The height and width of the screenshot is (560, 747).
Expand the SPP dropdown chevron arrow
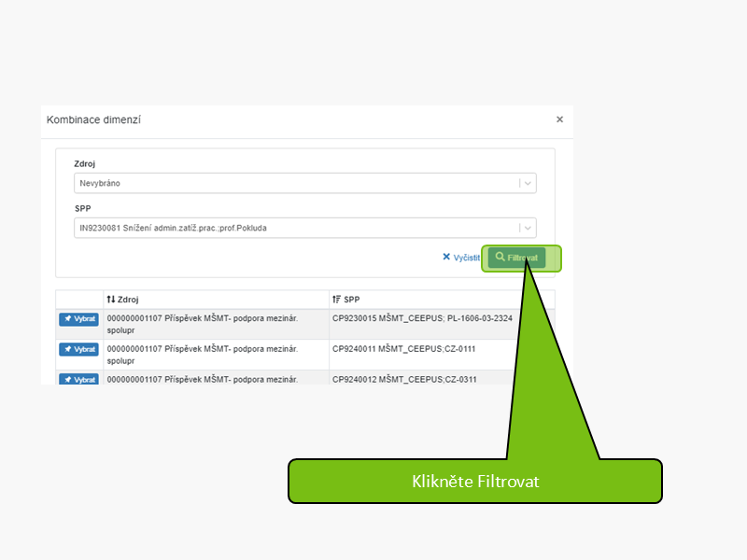[x=528, y=228]
